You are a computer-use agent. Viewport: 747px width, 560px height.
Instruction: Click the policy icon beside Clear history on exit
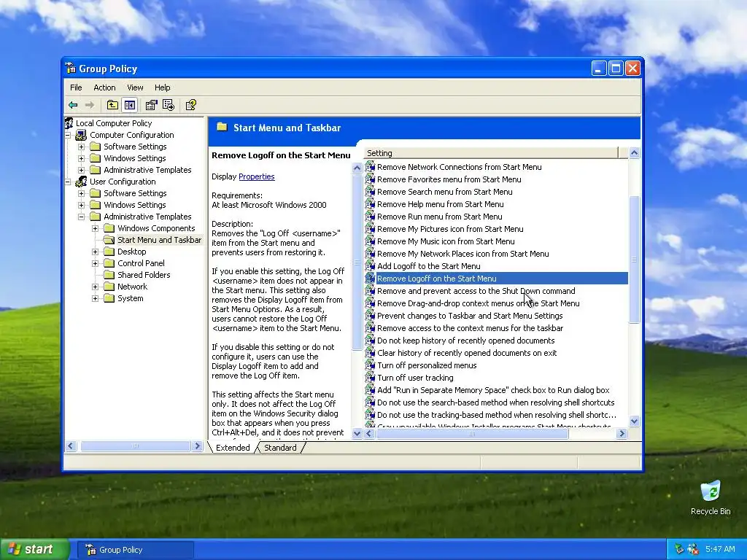coord(370,353)
